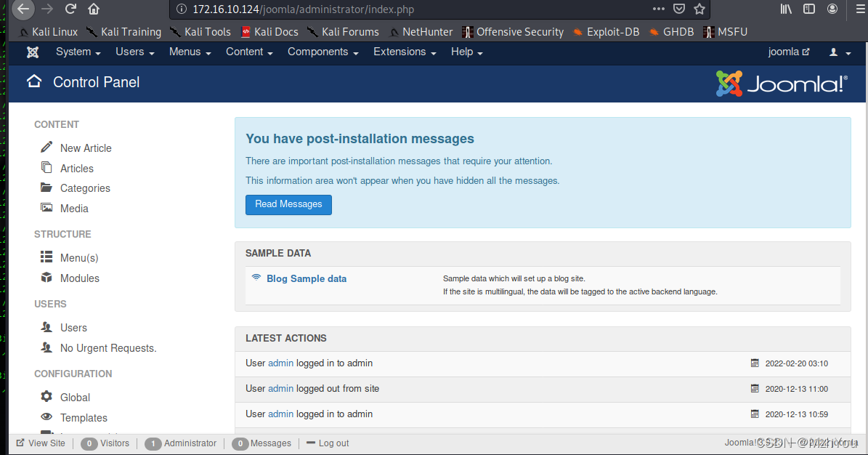Expand the Components dropdown
Image resolution: width=868 pixels, height=455 pixels.
coord(323,52)
